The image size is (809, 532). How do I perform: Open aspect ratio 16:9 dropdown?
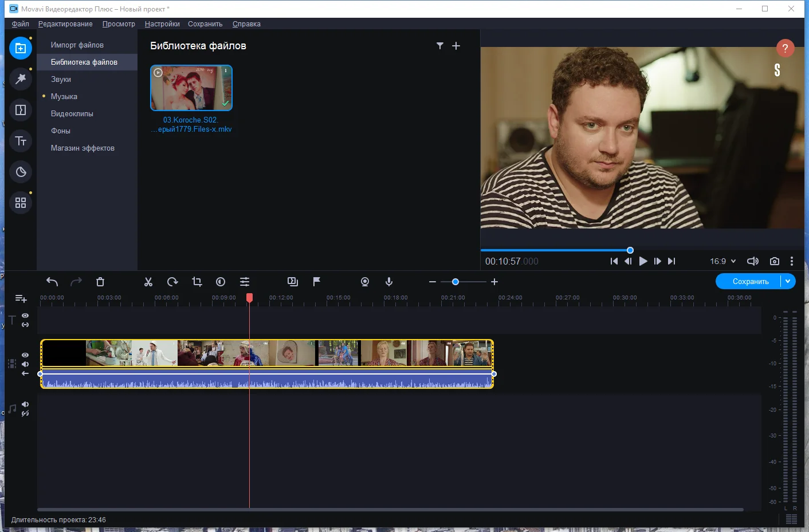click(723, 261)
